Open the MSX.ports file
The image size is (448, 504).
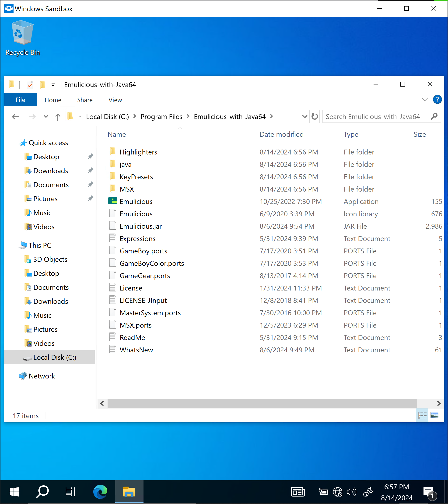135,325
